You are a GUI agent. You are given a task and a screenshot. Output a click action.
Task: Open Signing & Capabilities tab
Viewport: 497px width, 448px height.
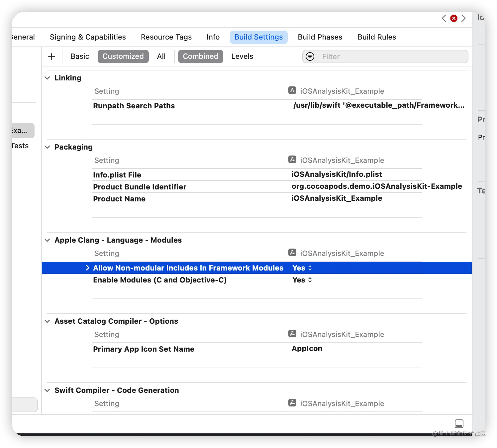pyautogui.click(x=88, y=37)
